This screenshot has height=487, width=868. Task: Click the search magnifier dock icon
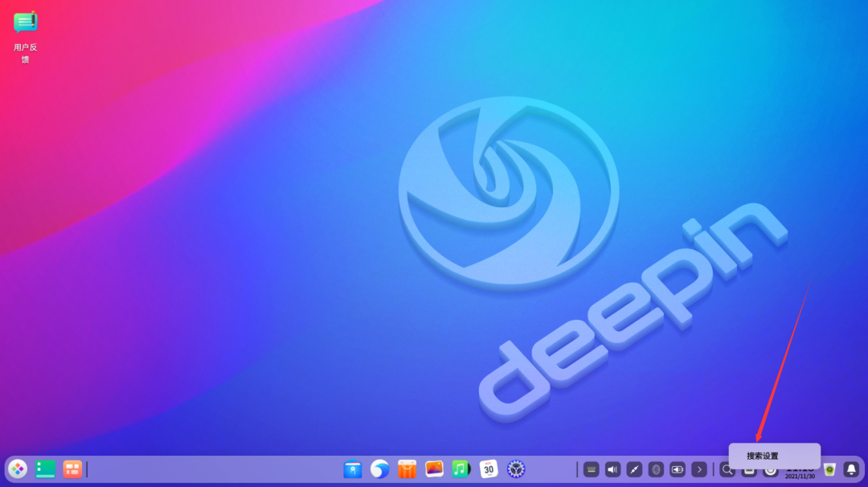(x=727, y=470)
